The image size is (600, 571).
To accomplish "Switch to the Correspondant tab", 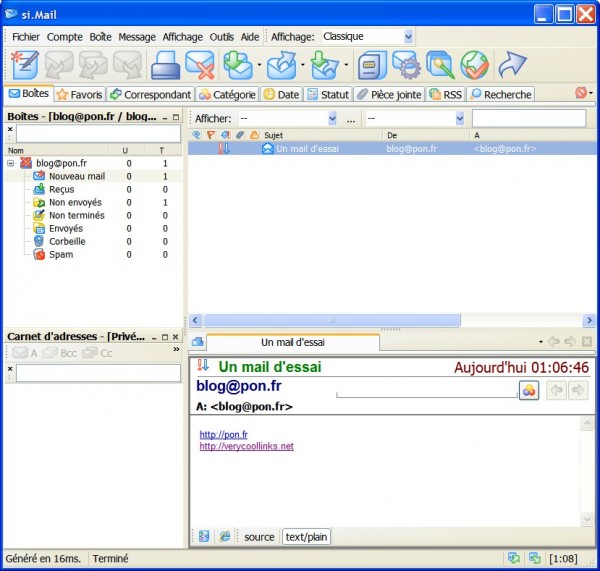I will point(150,94).
